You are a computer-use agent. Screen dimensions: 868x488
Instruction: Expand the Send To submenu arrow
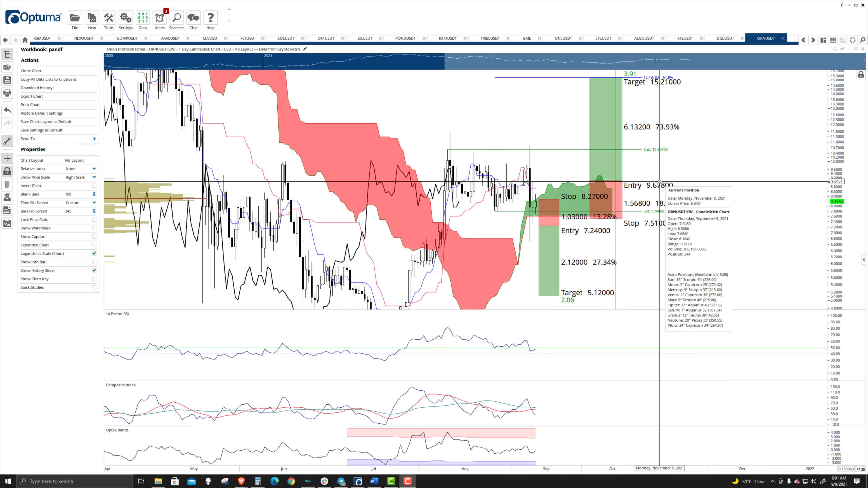pyautogui.click(x=94, y=139)
